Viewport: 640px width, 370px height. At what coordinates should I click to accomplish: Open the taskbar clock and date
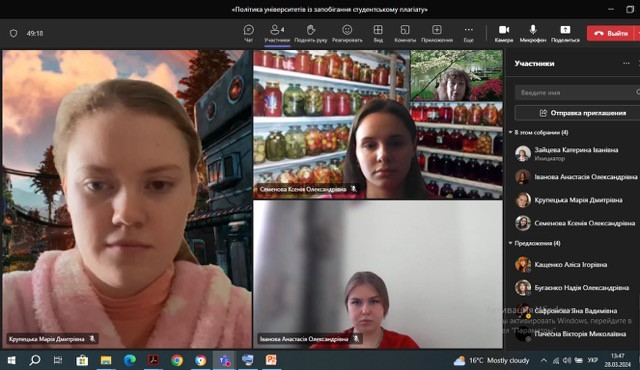[618, 360]
